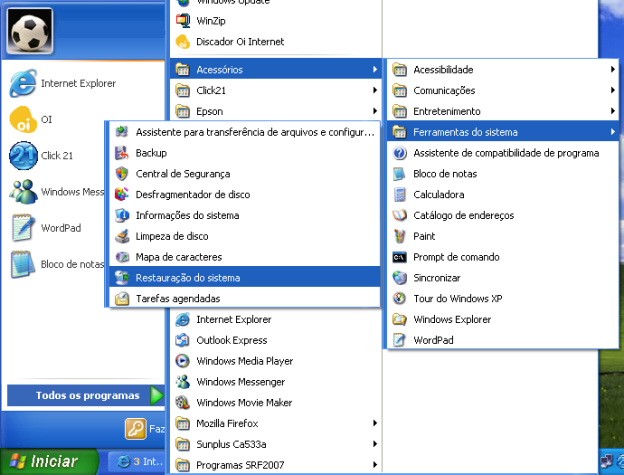Viewport: 624px width, 475px height.
Task: Click the Sincronizar icon
Action: pos(400,278)
